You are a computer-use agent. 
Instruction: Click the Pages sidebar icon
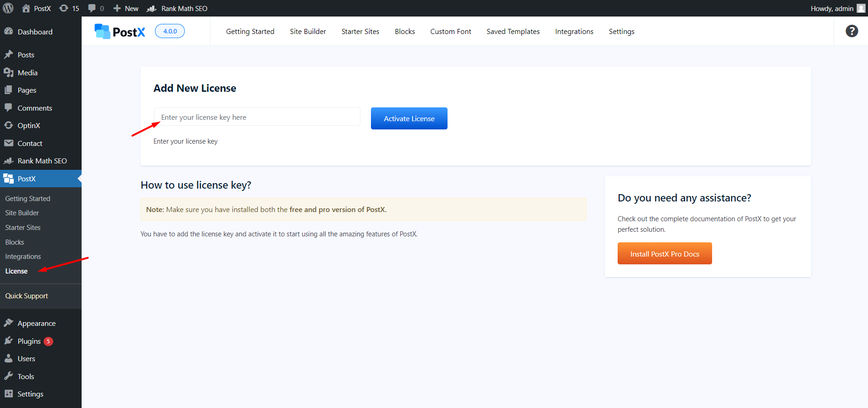click(8, 90)
